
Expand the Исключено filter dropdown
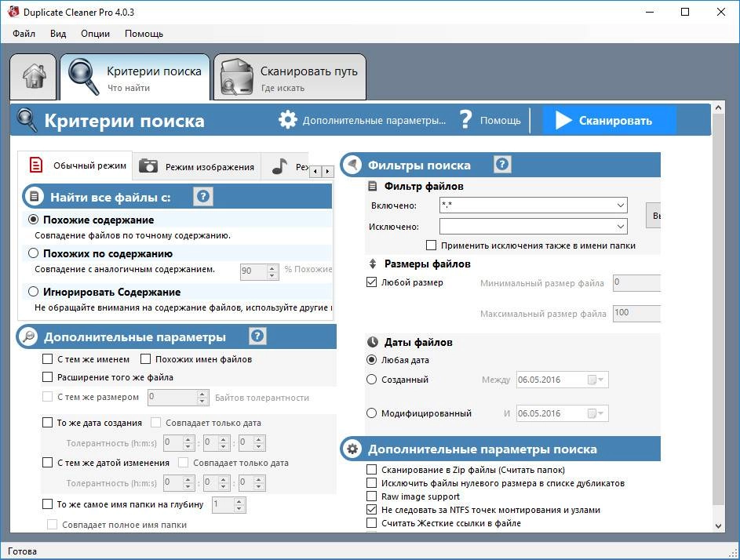(621, 227)
